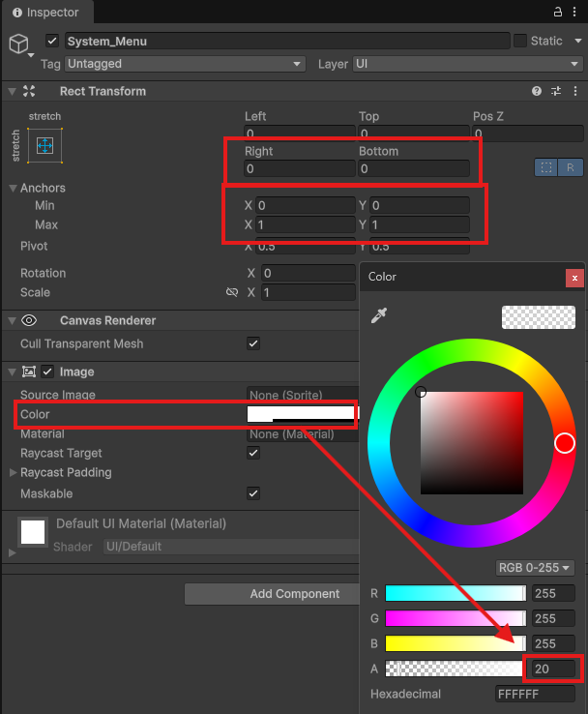Toggle raw edit mode R button
Viewport: 588px width, 714px height.
pos(572,167)
